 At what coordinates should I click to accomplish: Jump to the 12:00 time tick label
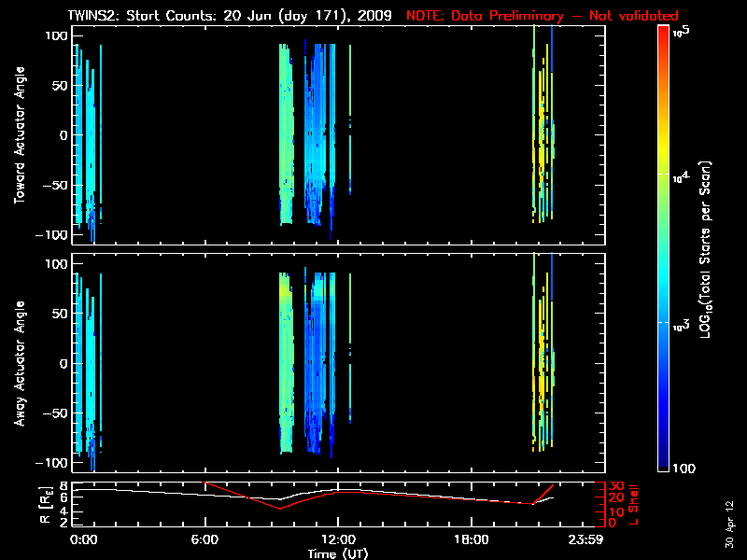pyautogui.click(x=337, y=539)
